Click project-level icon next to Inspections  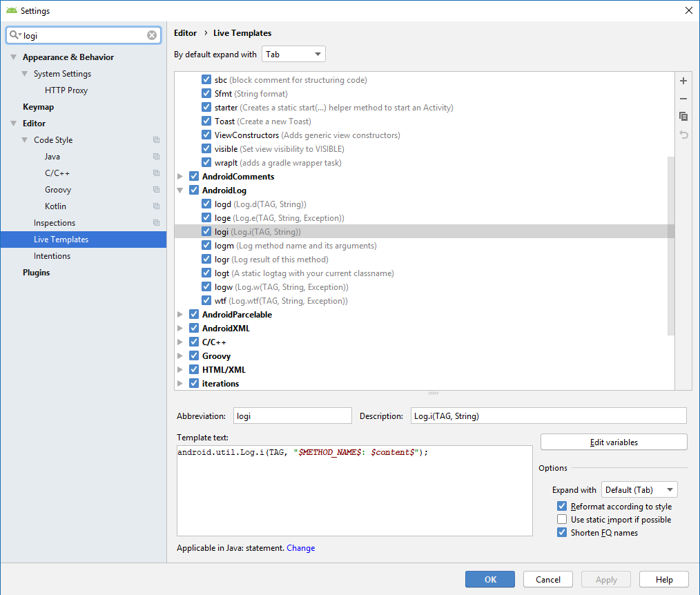(x=156, y=222)
